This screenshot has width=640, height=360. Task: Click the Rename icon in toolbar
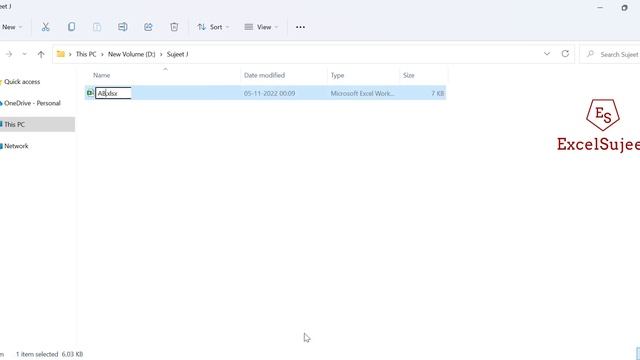coord(122,27)
